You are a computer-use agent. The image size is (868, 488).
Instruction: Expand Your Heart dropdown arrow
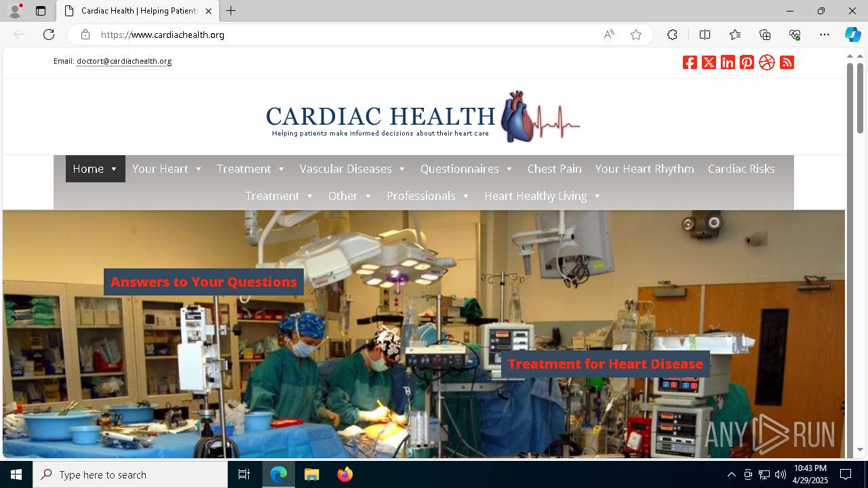pyautogui.click(x=199, y=169)
